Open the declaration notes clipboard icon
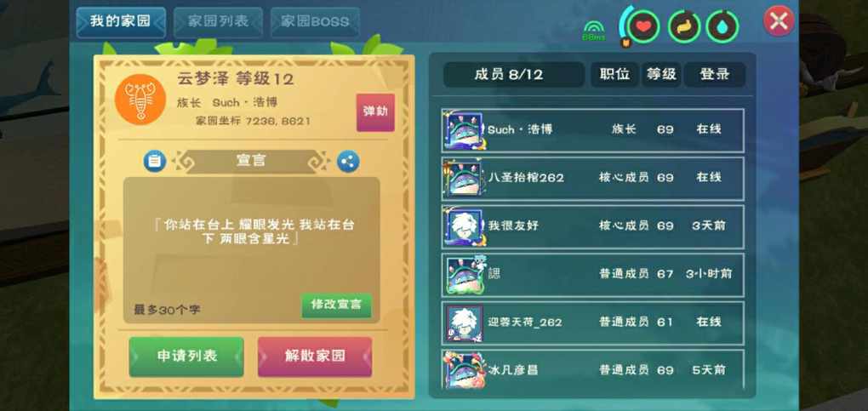868x411 pixels. 154,161
